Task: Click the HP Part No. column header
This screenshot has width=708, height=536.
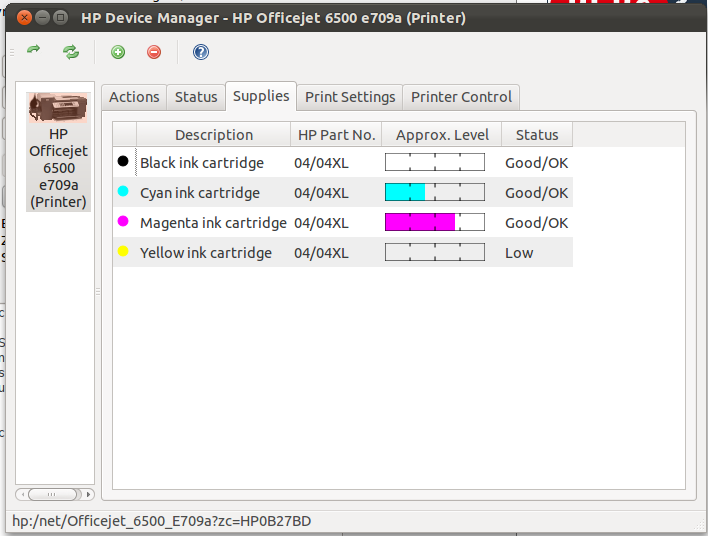Action: [336, 135]
